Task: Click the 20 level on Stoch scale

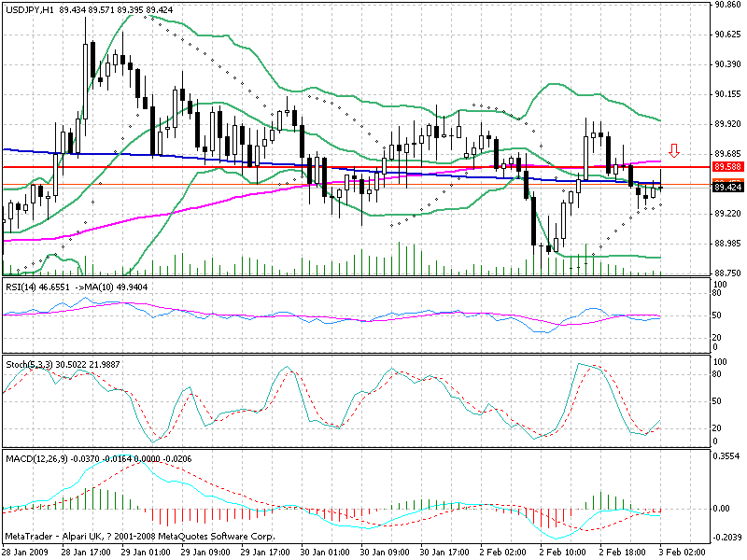Action: click(x=716, y=428)
